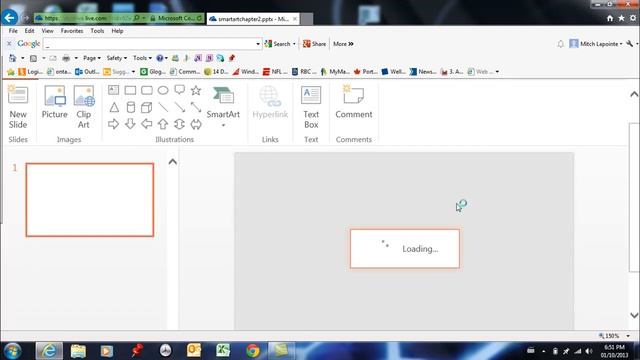Click the Hyperlink ribbon button
Screen dimensions: 640x360
[270, 102]
